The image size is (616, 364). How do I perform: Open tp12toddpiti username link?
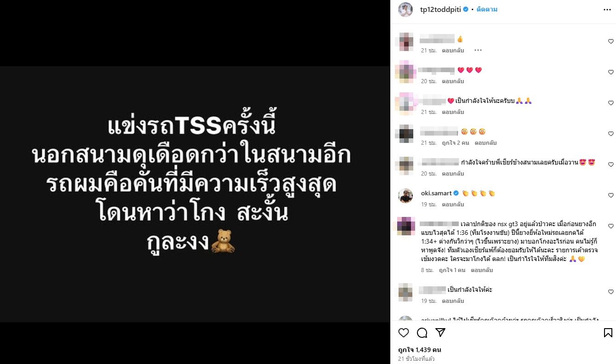coord(440,9)
